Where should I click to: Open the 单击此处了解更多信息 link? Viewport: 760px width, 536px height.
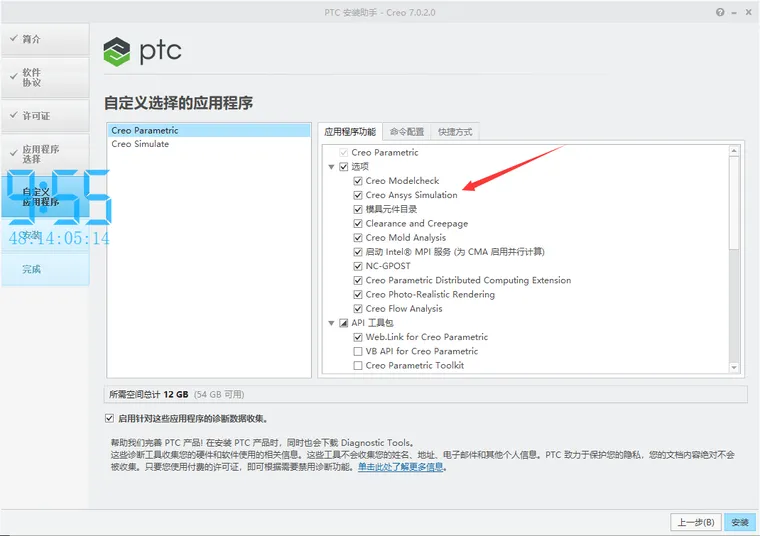(x=400, y=467)
